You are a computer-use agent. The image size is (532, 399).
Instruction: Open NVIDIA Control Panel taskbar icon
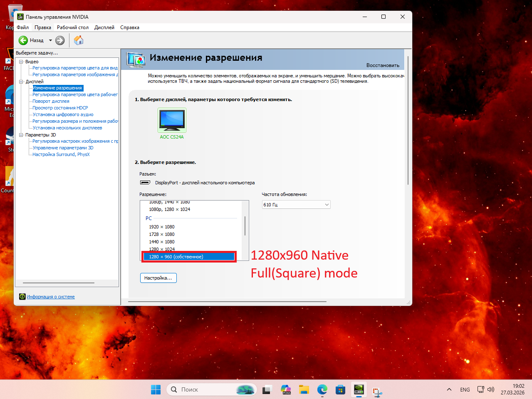[359, 389]
